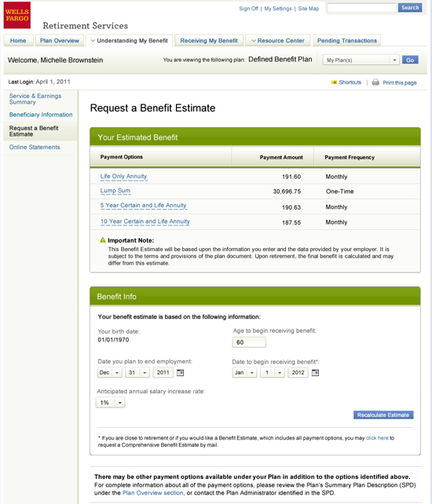The width and height of the screenshot is (432, 504).
Task: Open the Jan month dropdown for benefit start
Action: (244, 373)
